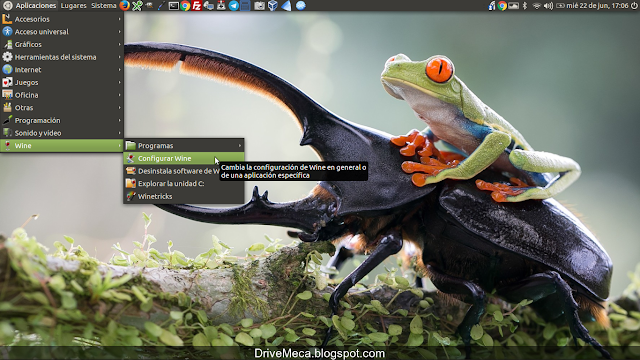Open the Acceso universal category
The height and width of the screenshot is (360, 640).
(62, 31)
